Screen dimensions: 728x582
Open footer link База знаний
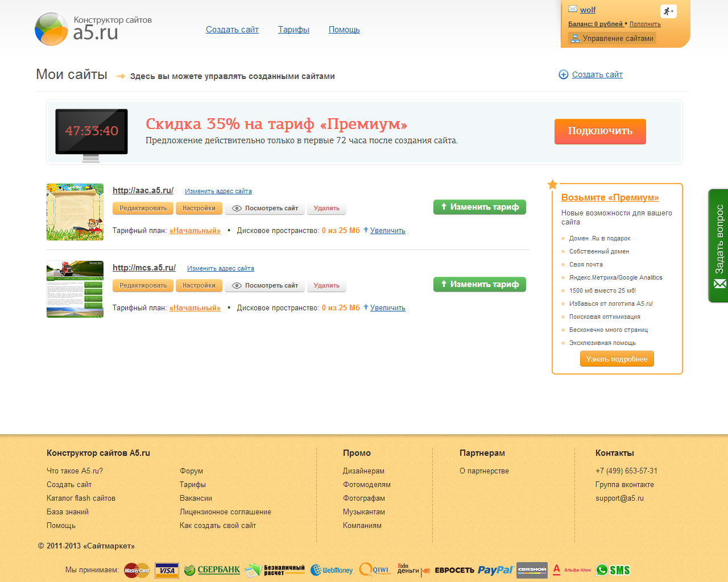[x=68, y=512]
